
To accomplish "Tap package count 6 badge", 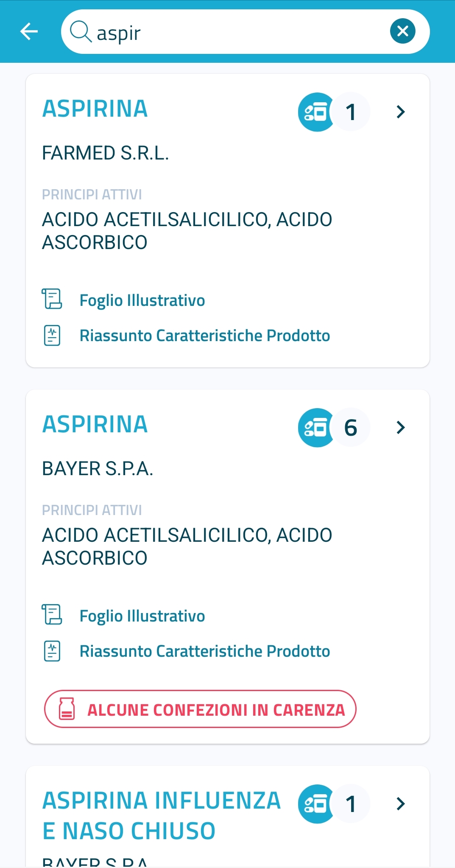I will [x=351, y=428].
